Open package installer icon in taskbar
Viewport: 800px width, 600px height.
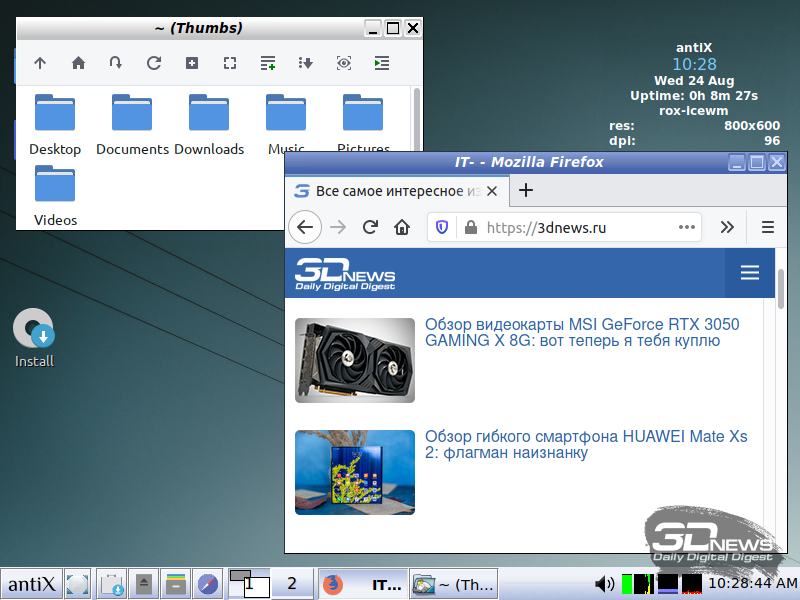[x=112, y=584]
